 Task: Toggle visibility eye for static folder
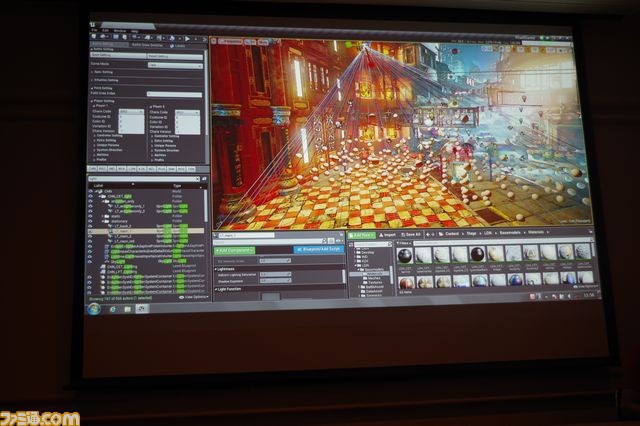tap(91, 216)
